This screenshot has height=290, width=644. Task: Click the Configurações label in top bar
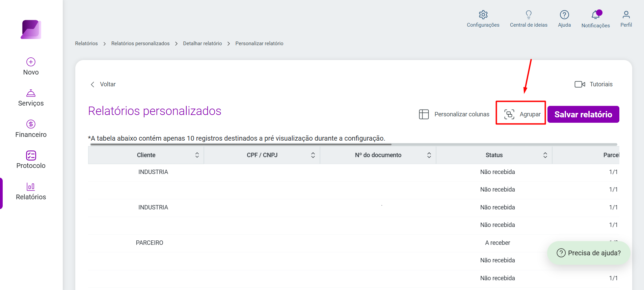pos(483,25)
